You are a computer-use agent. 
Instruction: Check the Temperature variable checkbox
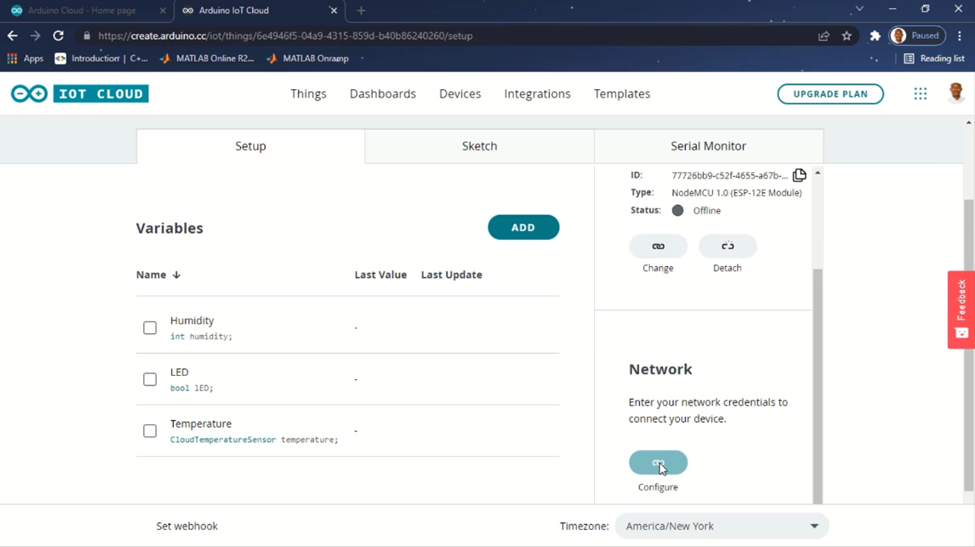coord(150,431)
